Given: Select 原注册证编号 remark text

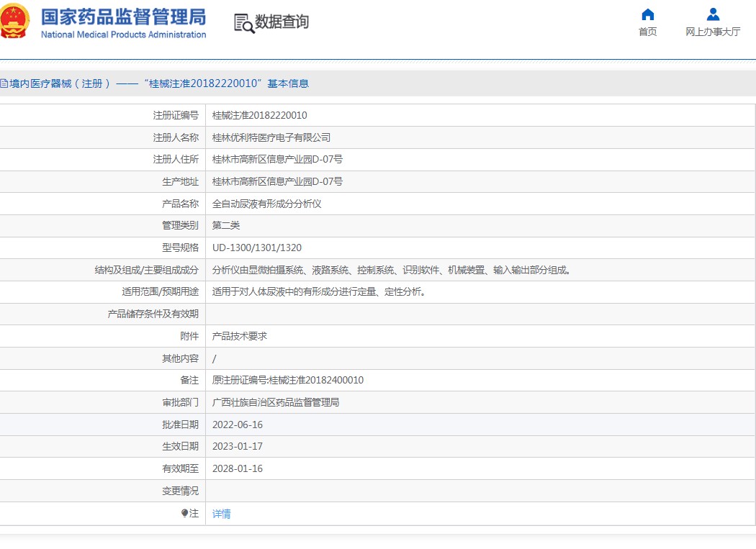Looking at the screenshot, I should [x=288, y=381].
